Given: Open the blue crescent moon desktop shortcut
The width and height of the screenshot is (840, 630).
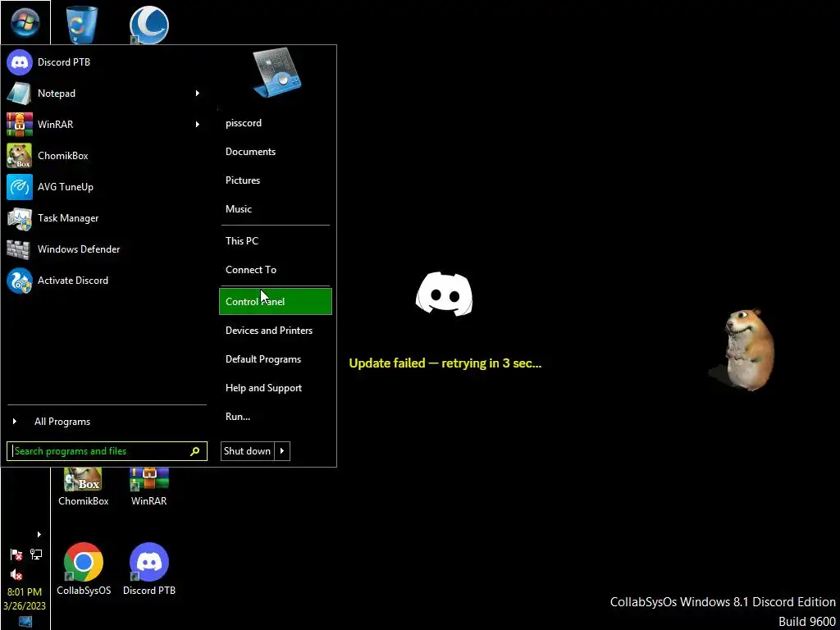Looking at the screenshot, I should [x=149, y=24].
